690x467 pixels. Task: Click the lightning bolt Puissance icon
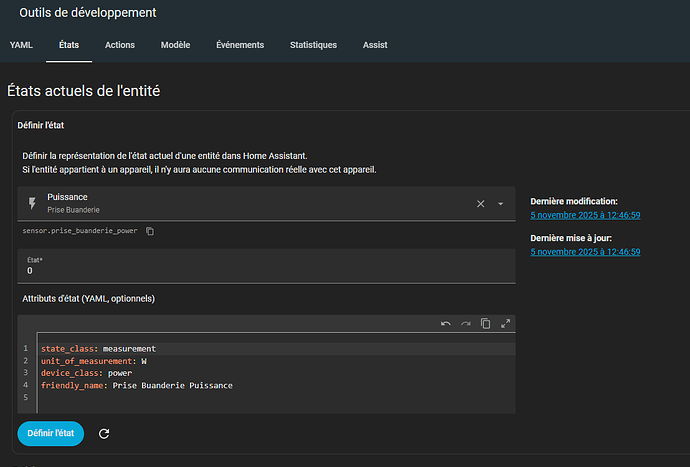pos(32,203)
